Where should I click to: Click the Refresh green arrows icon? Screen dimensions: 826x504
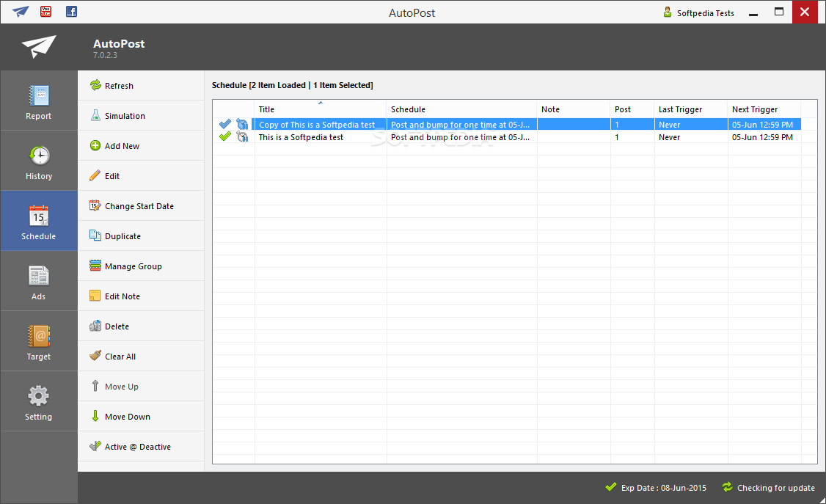[95, 85]
